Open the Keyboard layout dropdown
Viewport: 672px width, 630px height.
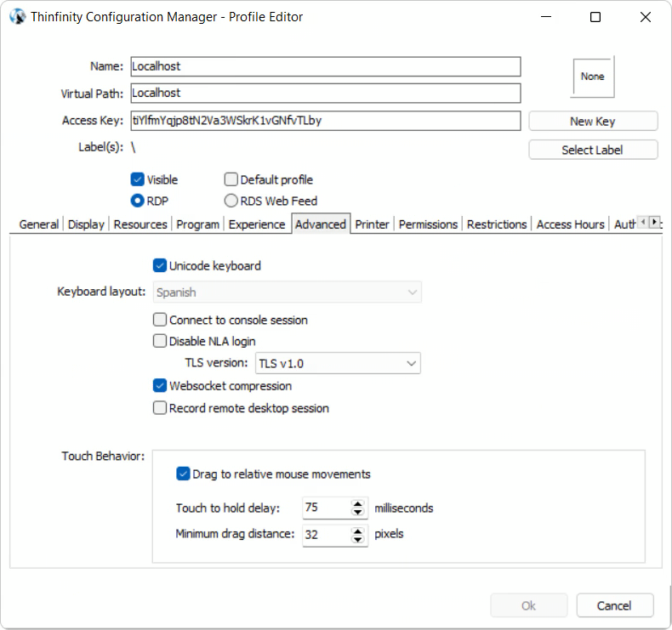click(288, 292)
